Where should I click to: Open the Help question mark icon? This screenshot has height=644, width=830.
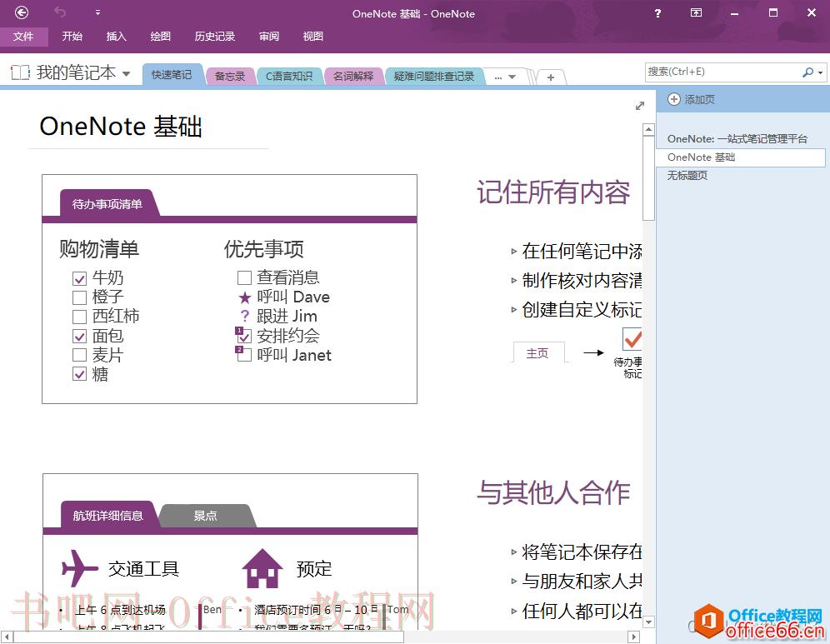tap(657, 13)
